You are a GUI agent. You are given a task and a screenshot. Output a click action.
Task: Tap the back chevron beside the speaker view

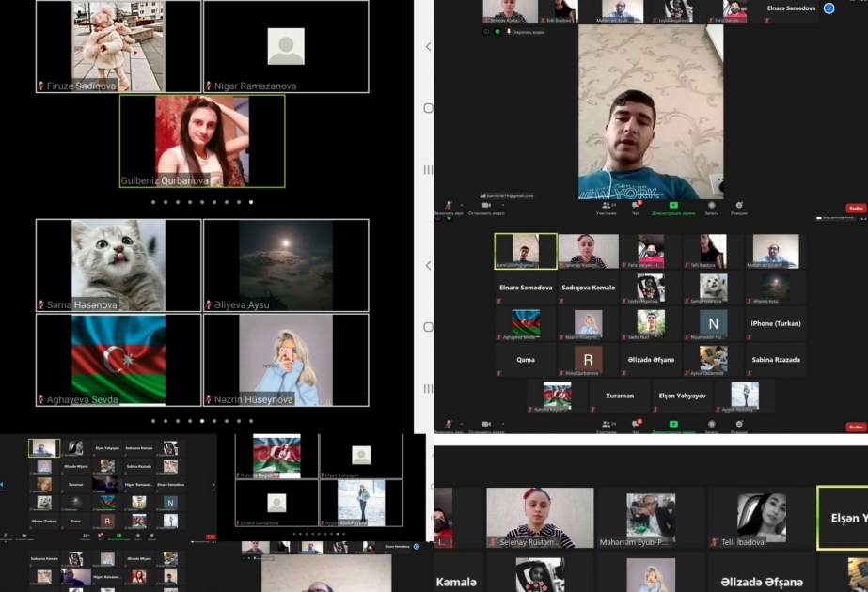tap(428, 46)
